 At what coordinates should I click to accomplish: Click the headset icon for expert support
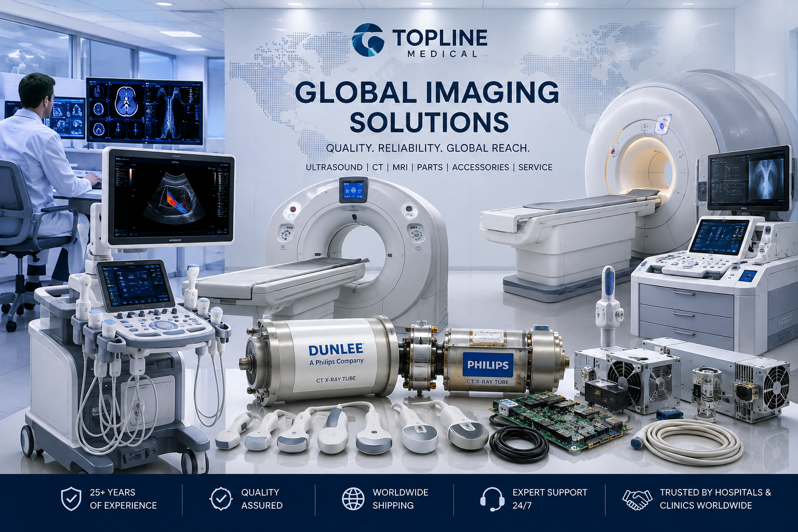[x=491, y=499]
